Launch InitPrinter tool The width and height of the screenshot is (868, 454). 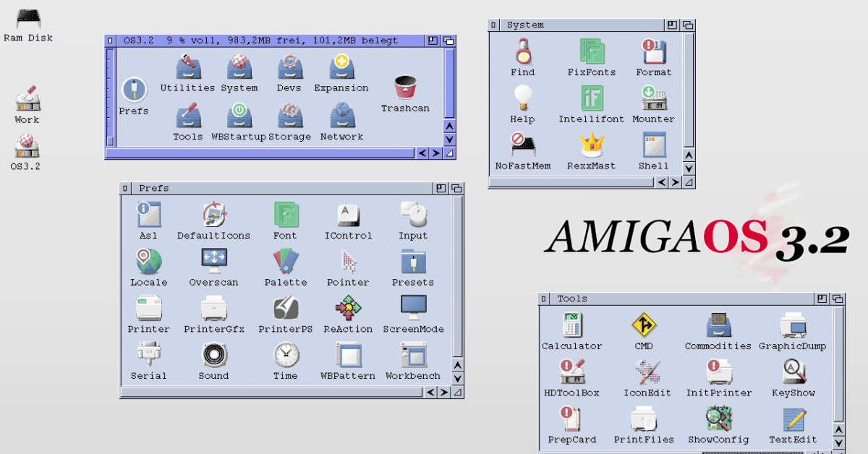coord(719,372)
